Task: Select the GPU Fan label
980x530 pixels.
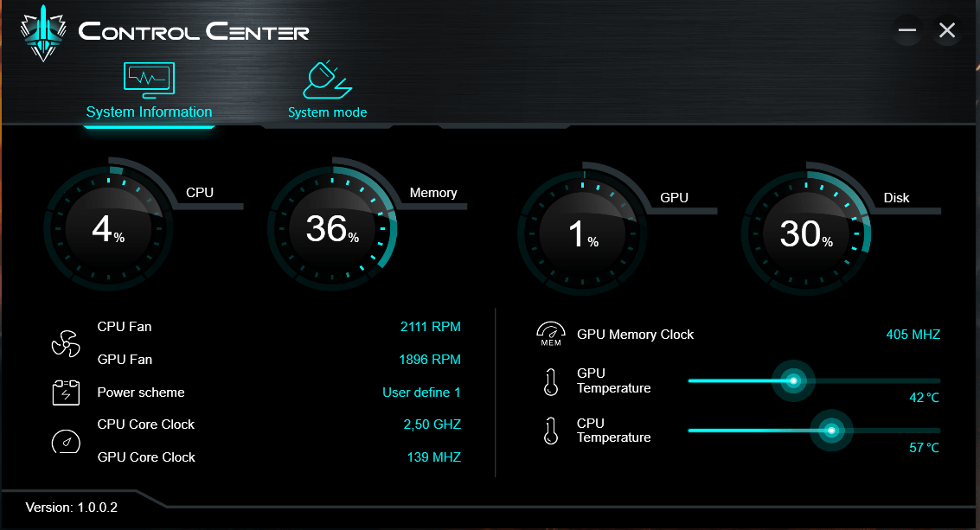Action: pyautogui.click(x=125, y=360)
